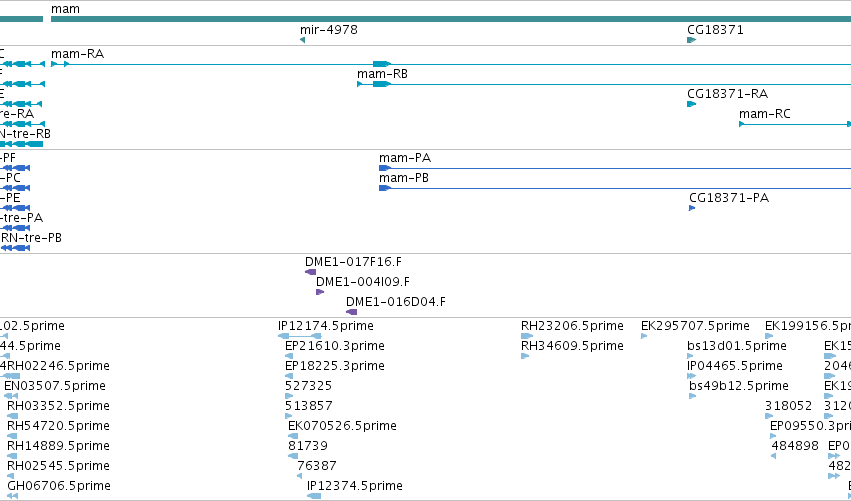The width and height of the screenshot is (851, 501).
Task: Click the EP18225.3prime EST arrow
Action: 289,376
